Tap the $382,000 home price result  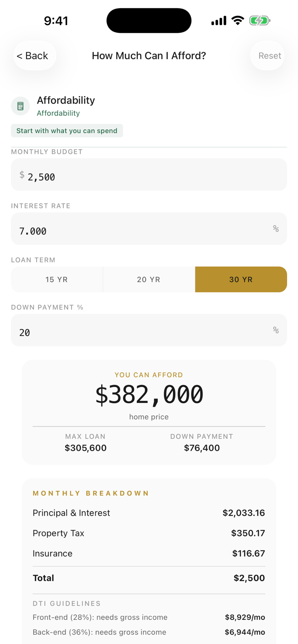pyautogui.click(x=149, y=395)
